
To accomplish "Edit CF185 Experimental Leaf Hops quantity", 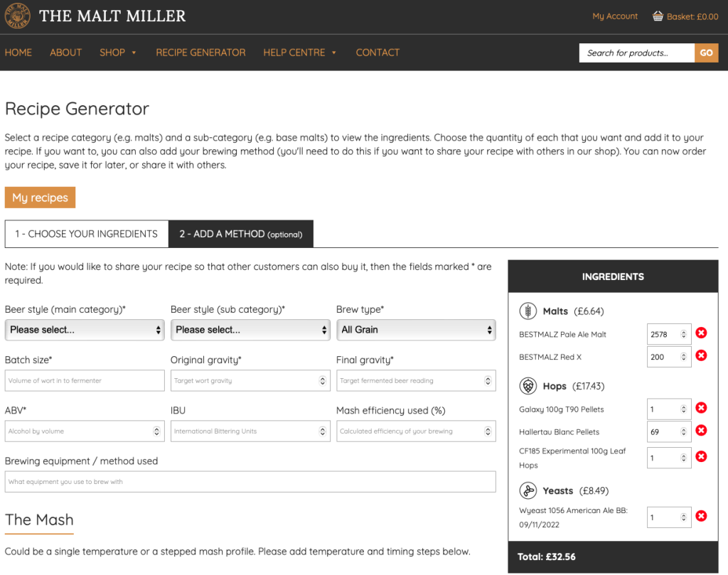I will point(668,458).
